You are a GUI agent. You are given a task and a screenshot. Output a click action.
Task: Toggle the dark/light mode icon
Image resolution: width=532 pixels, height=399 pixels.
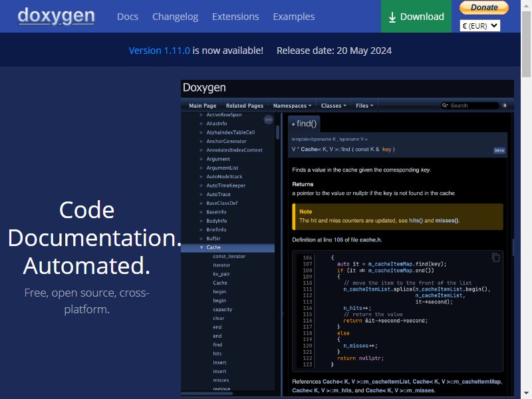point(505,106)
